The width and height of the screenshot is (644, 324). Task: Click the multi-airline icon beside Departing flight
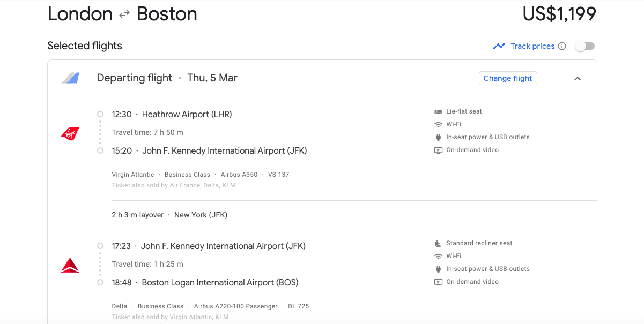pyautogui.click(x=70, y=78)
